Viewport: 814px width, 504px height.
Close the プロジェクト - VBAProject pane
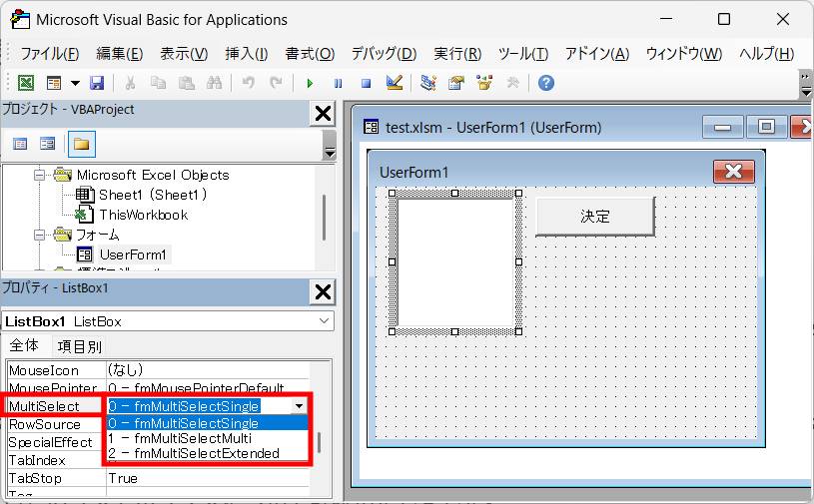click(323, 113)
